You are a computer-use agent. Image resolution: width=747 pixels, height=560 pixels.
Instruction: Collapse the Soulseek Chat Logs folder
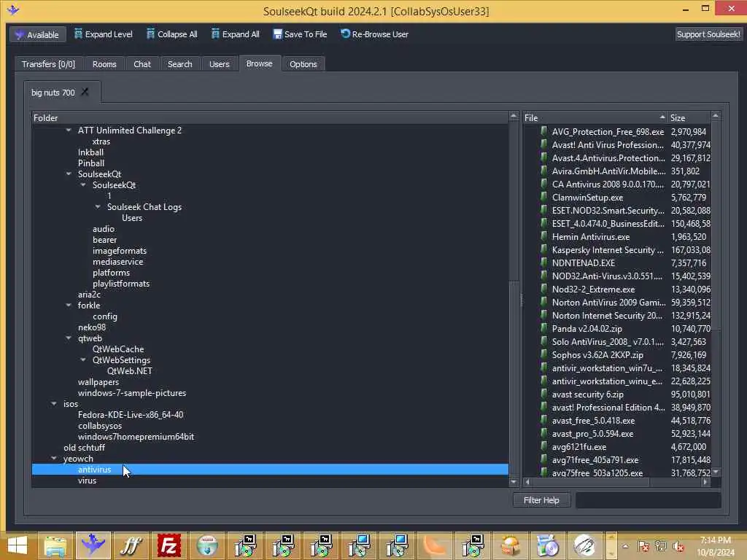click(x=98, y=206)
